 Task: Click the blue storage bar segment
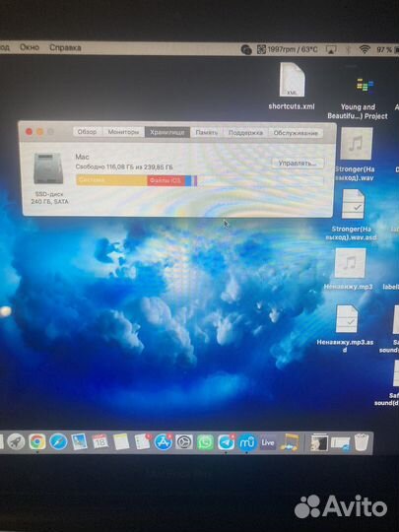click(x=188, y=181)
